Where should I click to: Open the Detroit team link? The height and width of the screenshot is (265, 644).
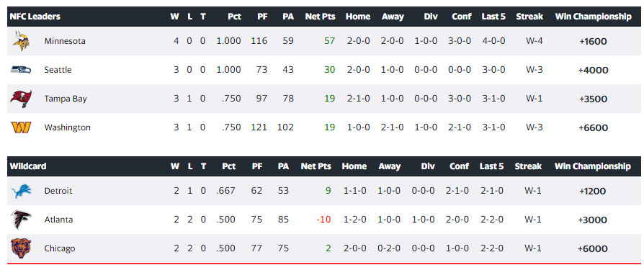tap(58, 191)
